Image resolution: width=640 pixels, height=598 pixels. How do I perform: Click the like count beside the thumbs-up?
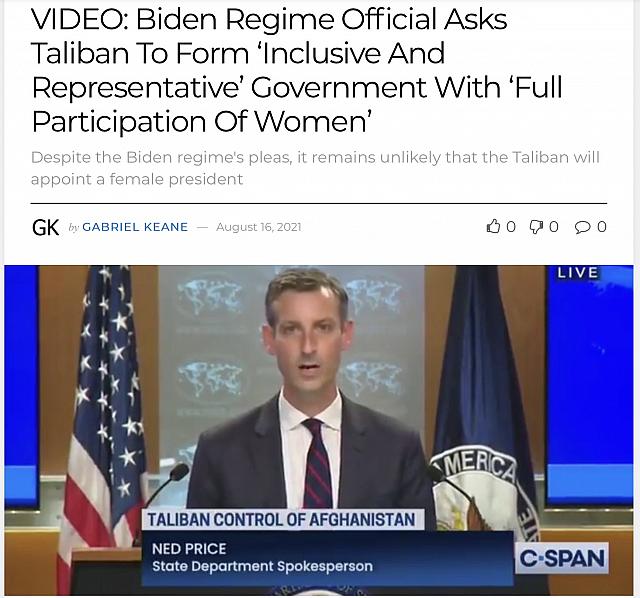click(511, 227)
